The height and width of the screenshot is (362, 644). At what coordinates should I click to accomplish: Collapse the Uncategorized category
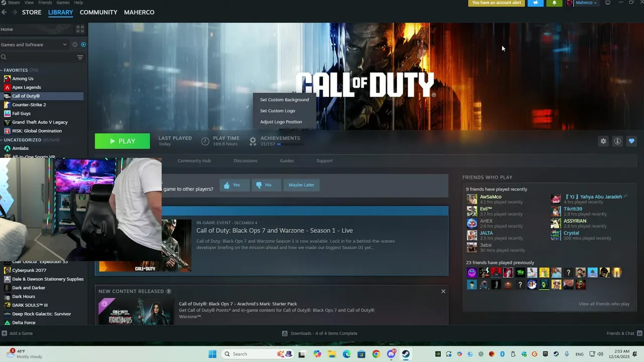[x=2, y=140]
